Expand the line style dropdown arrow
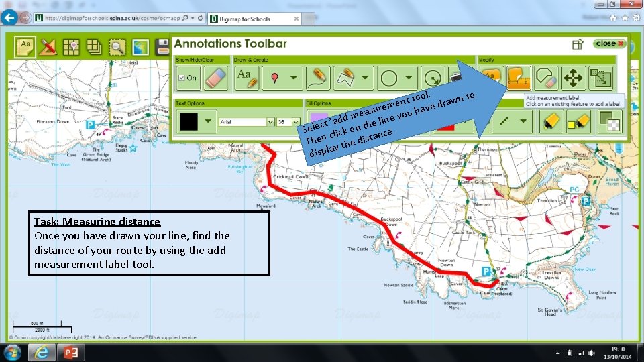This screenshot has height=362, width=644. [523, 121]
